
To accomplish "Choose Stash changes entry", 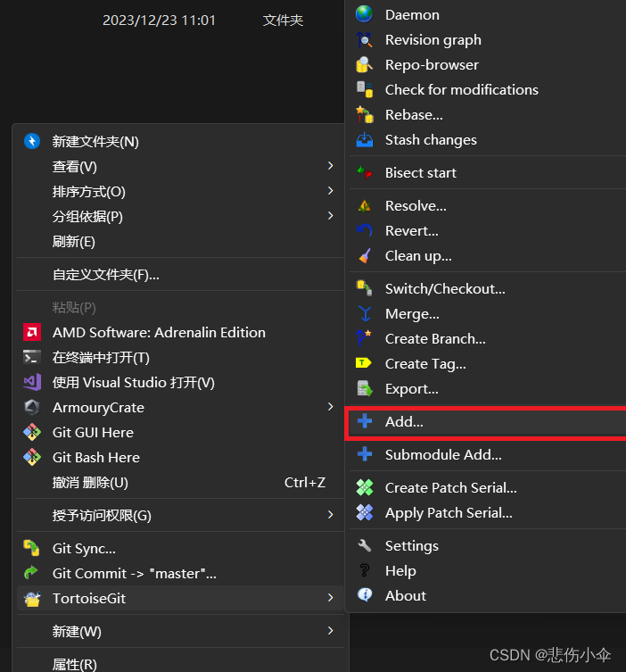I will tap(487, 140).
